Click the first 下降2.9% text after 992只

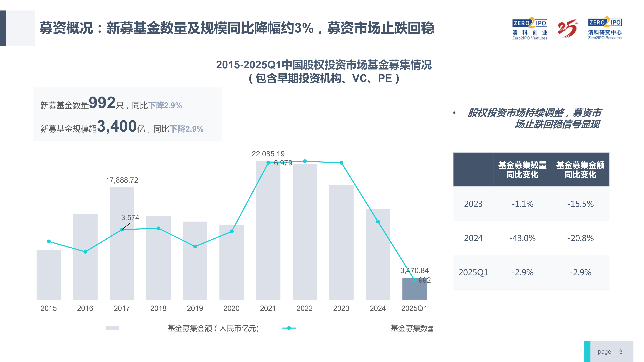click(165, 105)
